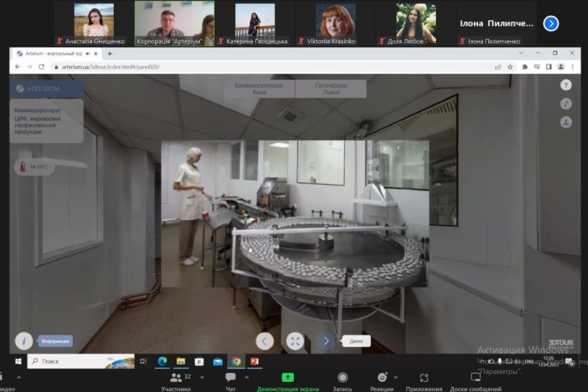The image size is (588, 392).
Task: Click the Далее tooltip button
Action: (x=356, y=341)
